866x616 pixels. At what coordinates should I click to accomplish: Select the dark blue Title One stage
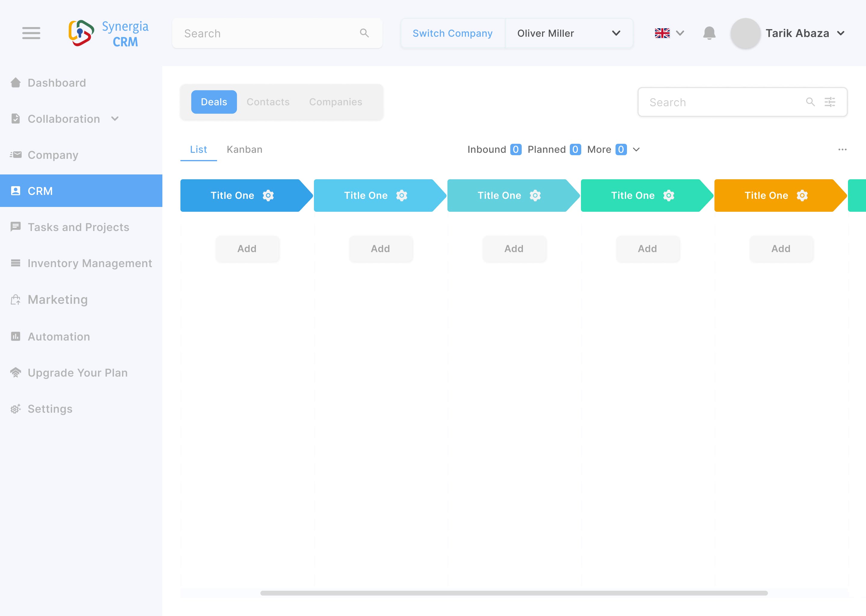click(x=247, y=195)
